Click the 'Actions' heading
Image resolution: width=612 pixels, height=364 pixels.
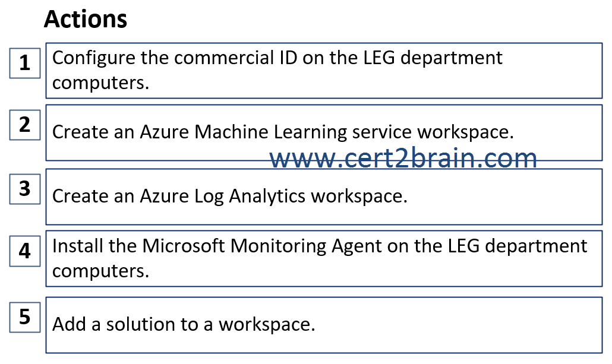tap(86, 19)
